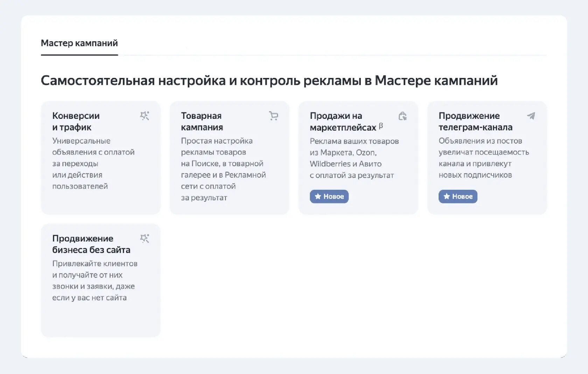Click the sparkle icon on Продвижение бизнеса без сайта
Image resolution: width=588 pixels, height=374 pixels.
point(145,238)
